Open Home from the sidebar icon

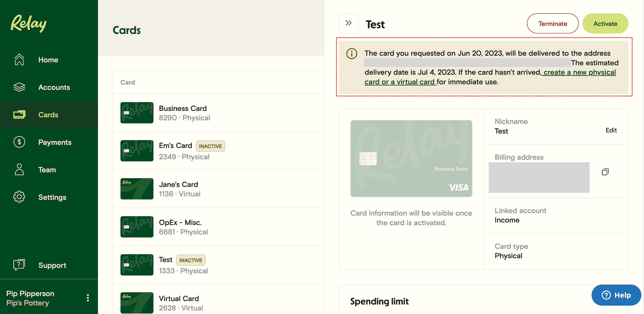[19, 59]
